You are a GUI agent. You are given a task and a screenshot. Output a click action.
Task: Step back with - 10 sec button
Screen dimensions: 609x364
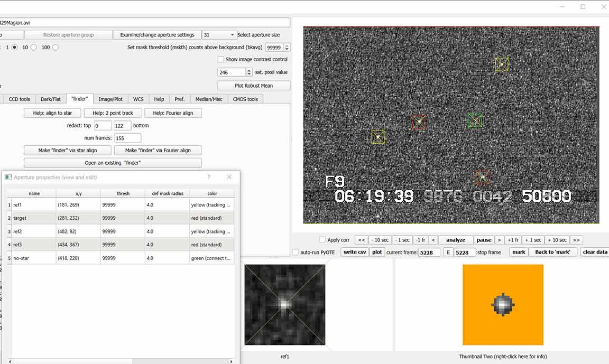pyautogui.click(x=380, y=240)
